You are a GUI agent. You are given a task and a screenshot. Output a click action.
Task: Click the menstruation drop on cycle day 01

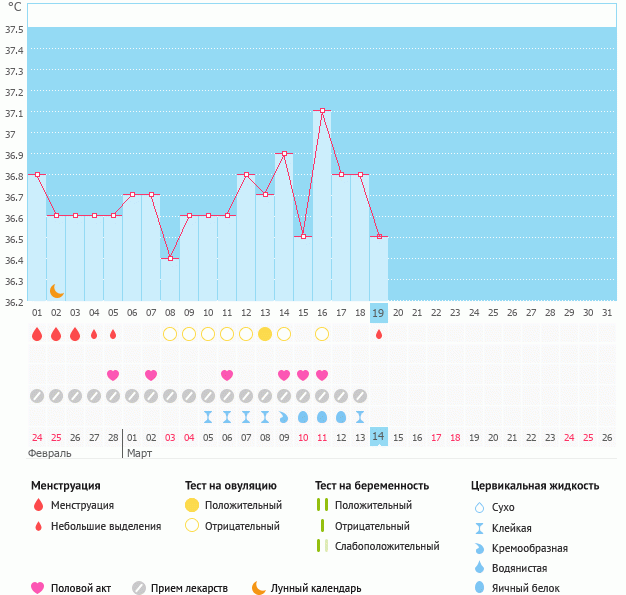click(37, 334)
